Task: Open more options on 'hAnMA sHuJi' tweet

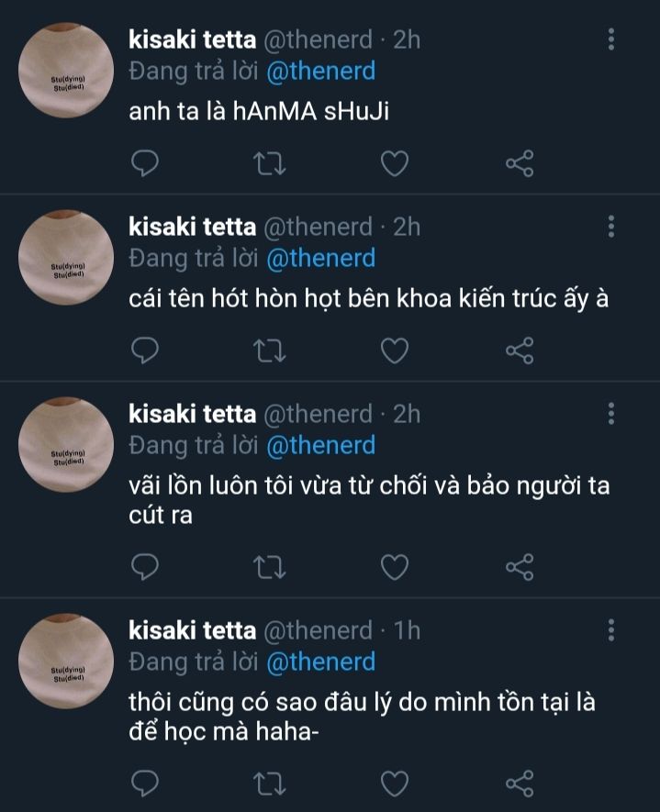Action: click(612, 39)
